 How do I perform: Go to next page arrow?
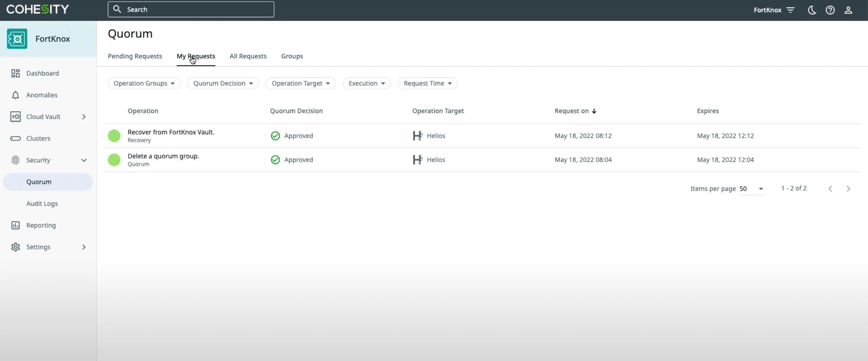tap(848, 189)
